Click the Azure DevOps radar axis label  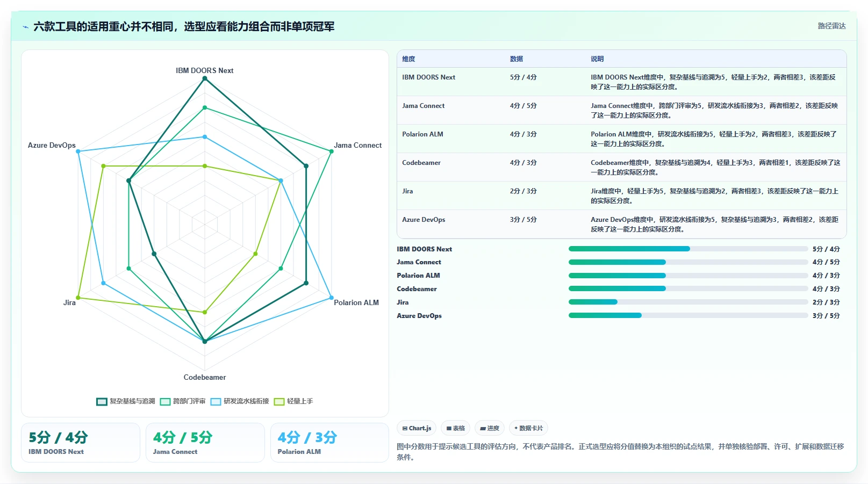(x=52, y=145)
